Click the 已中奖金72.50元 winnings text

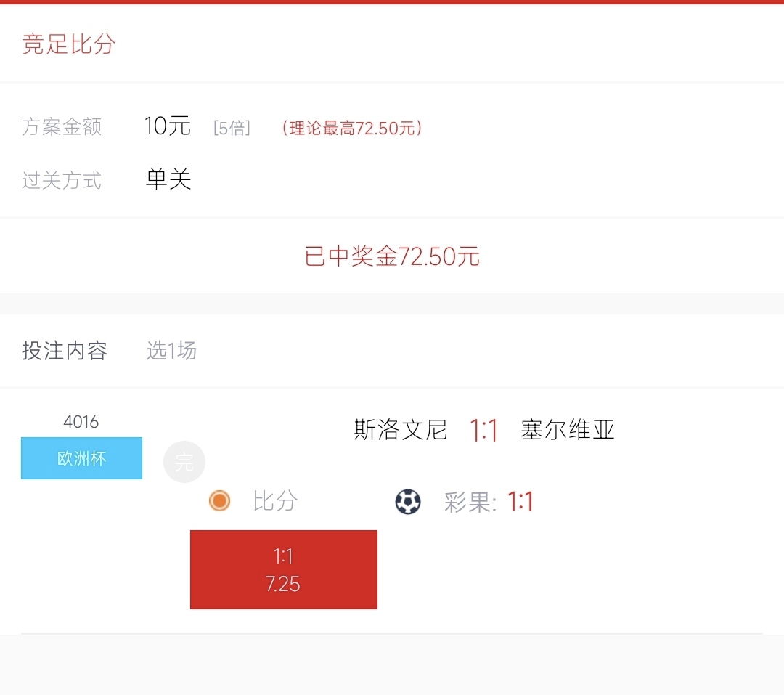pyautogui.click(x=392, y=256)
